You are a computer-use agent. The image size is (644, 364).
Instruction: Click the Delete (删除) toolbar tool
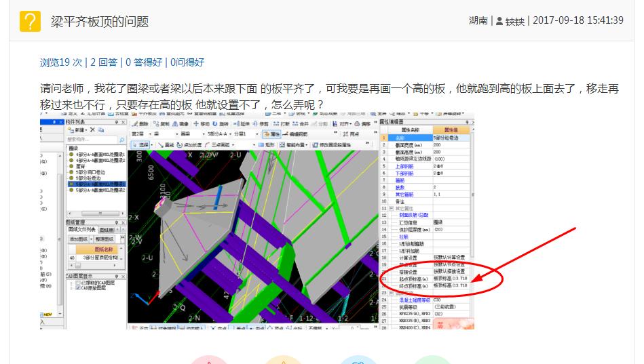140,123
